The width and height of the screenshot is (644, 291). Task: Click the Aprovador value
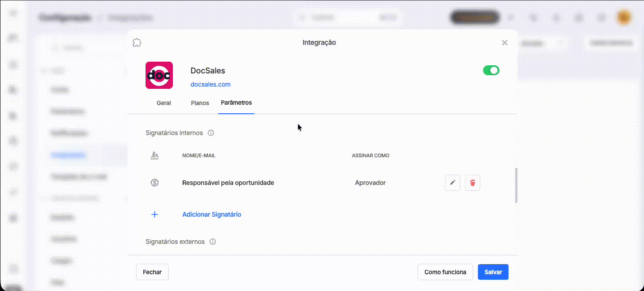coord(371,183)
